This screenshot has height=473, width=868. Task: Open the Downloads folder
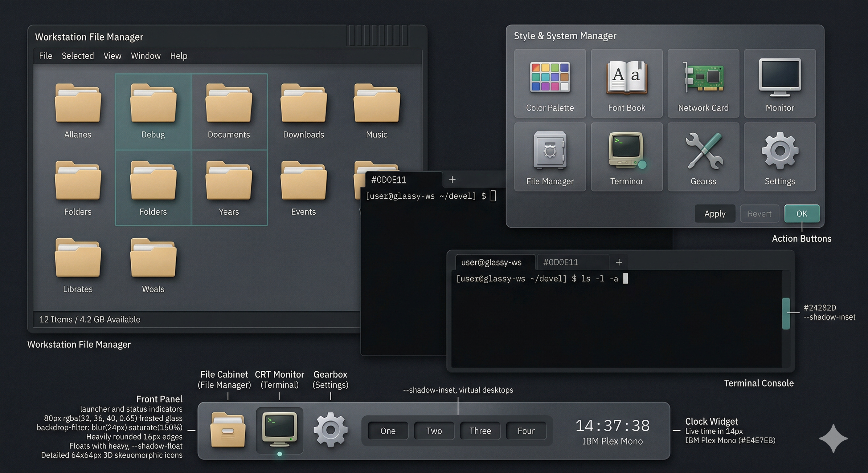pyautogui.click(x=303, y=111)
